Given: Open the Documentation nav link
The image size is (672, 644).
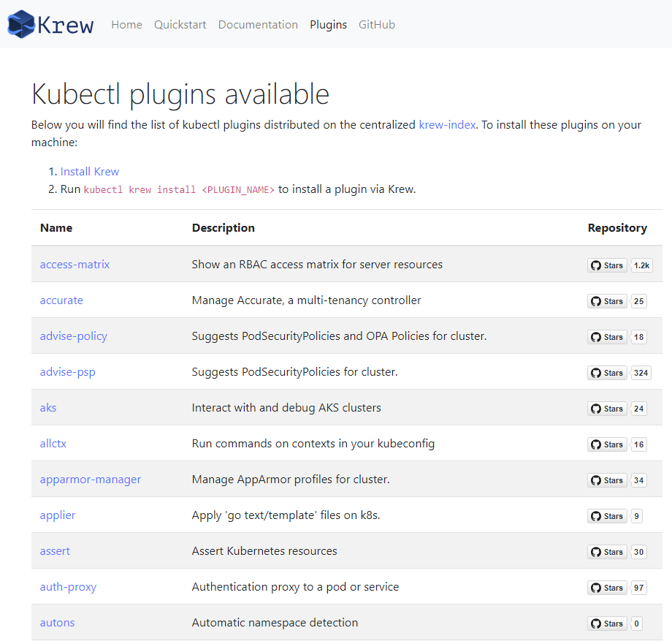Looking at the screenshot, I should click(258, 24).
